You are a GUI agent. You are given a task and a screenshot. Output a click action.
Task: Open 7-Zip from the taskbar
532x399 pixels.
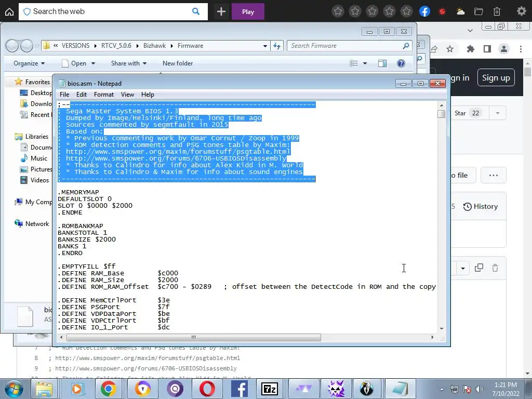point(270,389)
